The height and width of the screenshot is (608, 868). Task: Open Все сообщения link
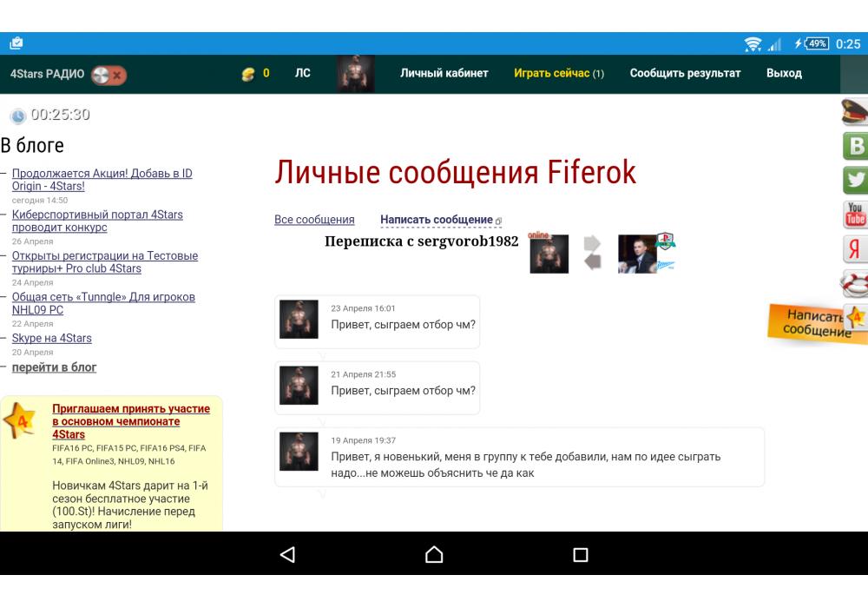[314, 221]
